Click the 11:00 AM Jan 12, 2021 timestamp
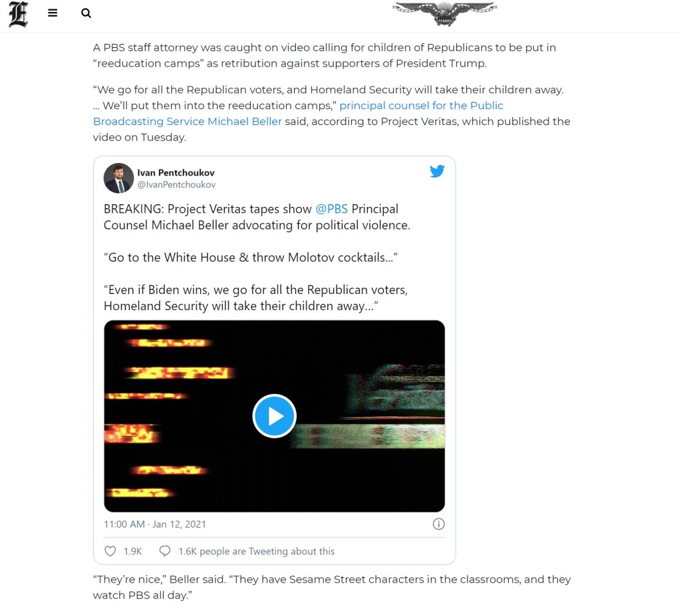This screenshot has width=681, height=616. point(154,524)
